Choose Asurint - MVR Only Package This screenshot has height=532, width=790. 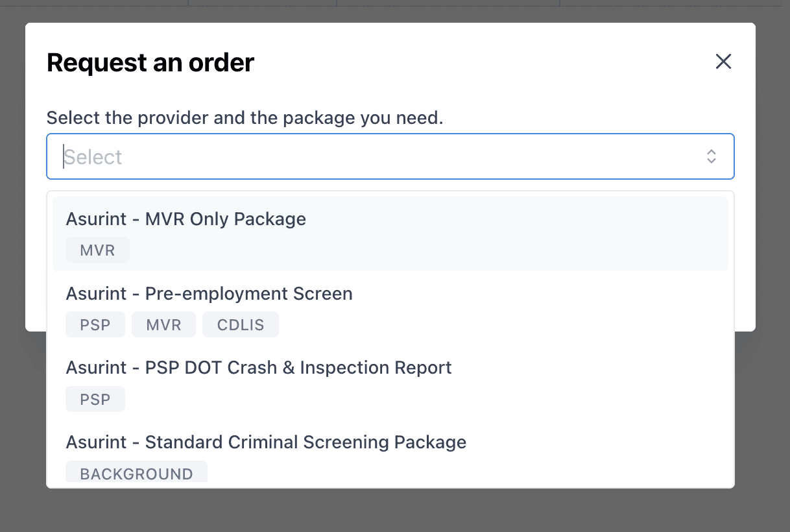pyautogui.click(x=186, y=219)
